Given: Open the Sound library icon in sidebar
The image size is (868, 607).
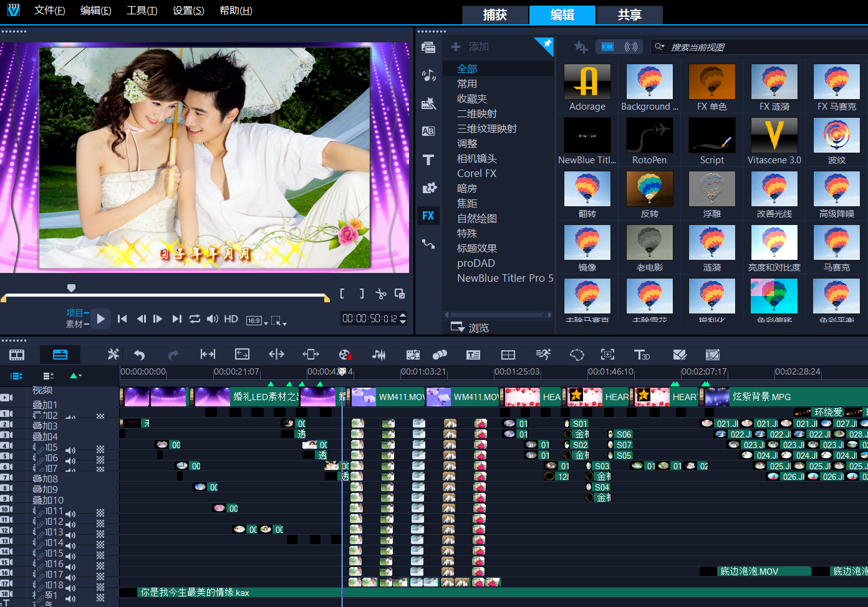Looking at the screenshot, I should (428, 75).
